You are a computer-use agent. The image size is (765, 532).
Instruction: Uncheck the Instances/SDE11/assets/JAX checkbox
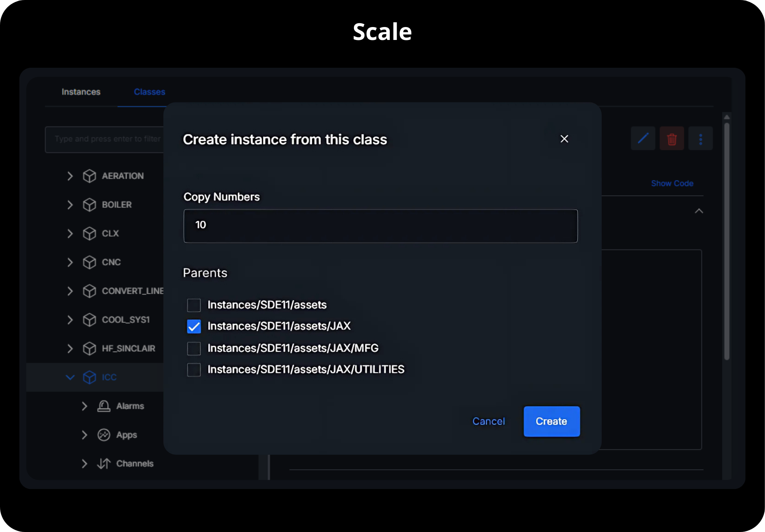coord(194,327)
